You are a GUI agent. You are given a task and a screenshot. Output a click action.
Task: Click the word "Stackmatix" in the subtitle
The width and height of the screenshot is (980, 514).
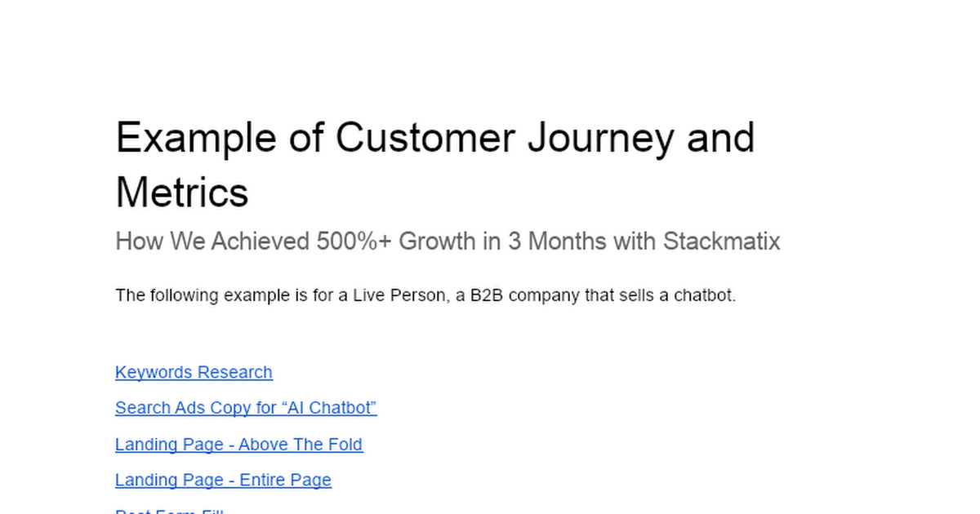(721, 241)
